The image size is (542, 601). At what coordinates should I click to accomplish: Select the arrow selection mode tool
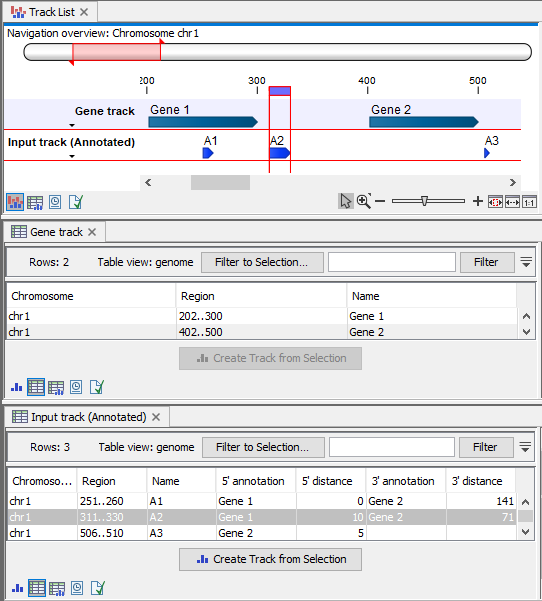pyautogui.click(x=345, y=201)
